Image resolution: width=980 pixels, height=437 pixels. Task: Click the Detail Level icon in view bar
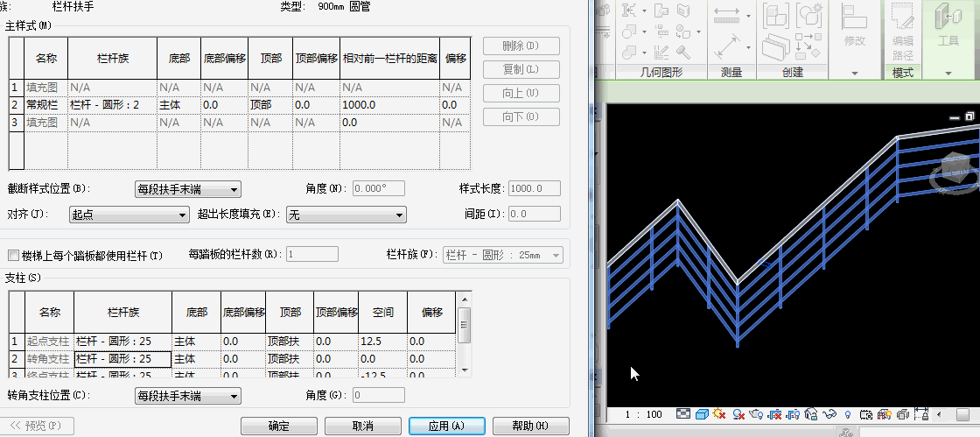tap(684, 413)
